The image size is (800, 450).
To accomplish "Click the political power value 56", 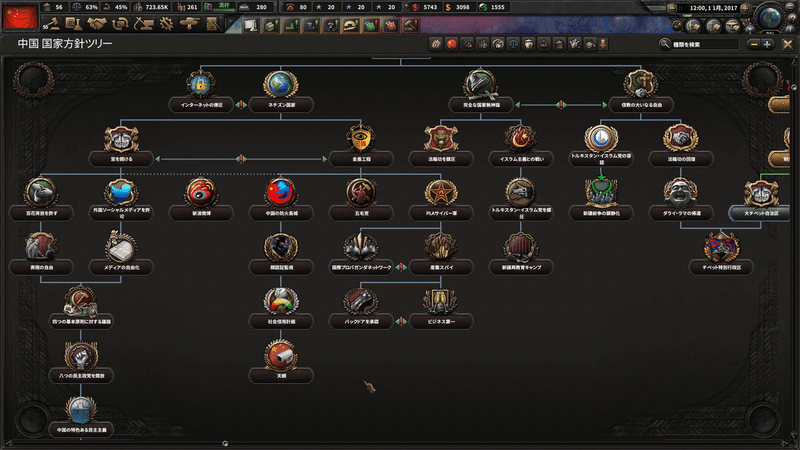I will 59,7.
